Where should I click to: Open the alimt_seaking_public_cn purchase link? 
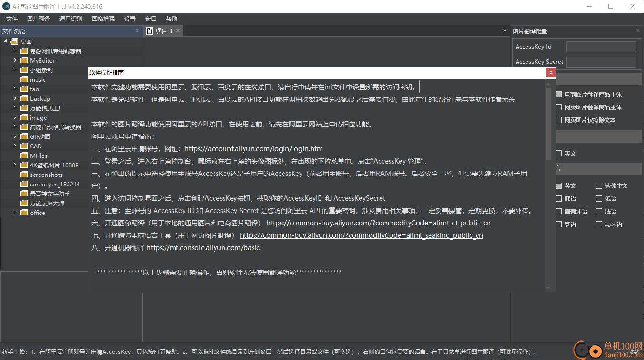[x=361, y=235]
